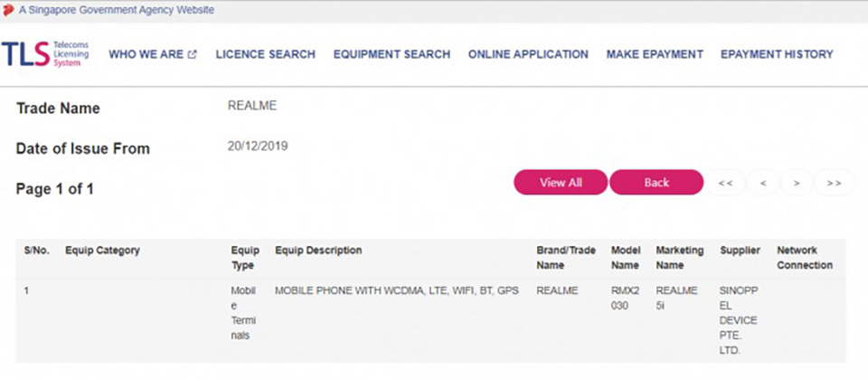Open the EPAYMENT HISTORY menu item
Screen dimensions: 868x380
(777, 54)
